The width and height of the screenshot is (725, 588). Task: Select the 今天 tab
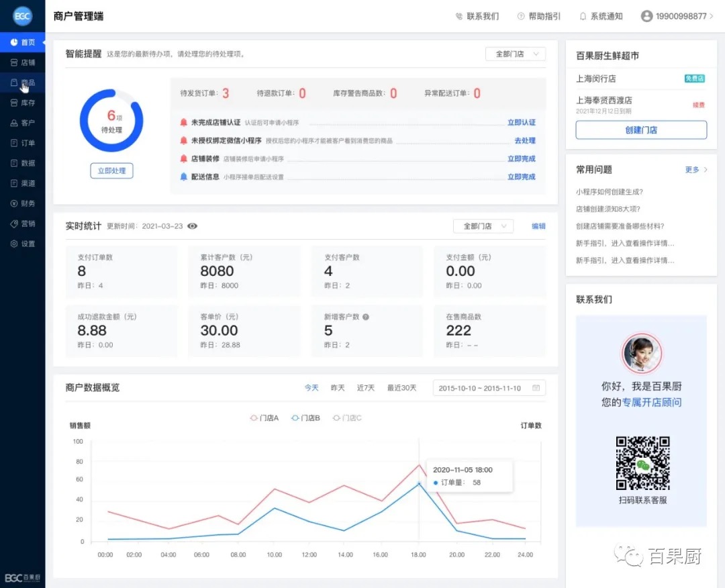(311, 388)
